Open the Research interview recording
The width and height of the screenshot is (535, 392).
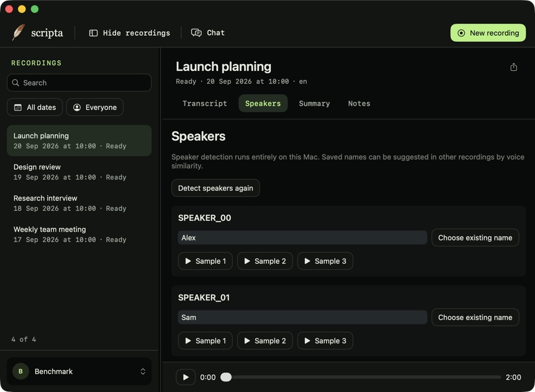[x=79, y=203]
